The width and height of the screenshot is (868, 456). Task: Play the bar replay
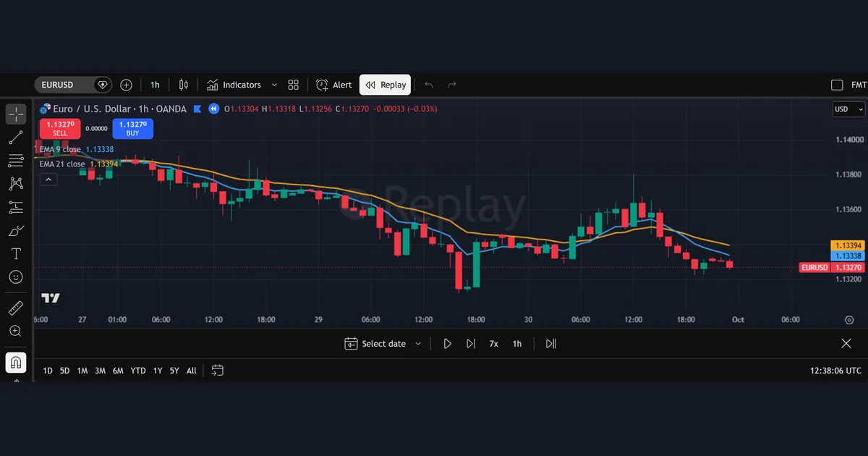coord(447,344)
